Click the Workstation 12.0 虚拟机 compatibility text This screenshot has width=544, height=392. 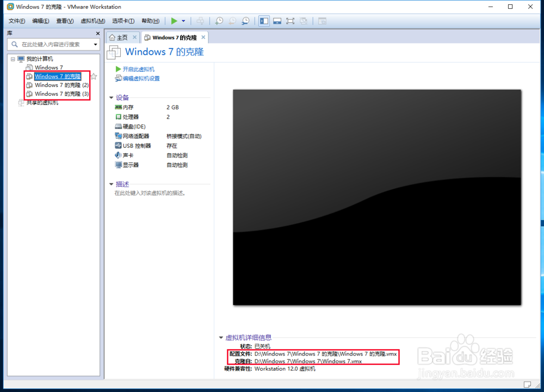coord(285,369)
